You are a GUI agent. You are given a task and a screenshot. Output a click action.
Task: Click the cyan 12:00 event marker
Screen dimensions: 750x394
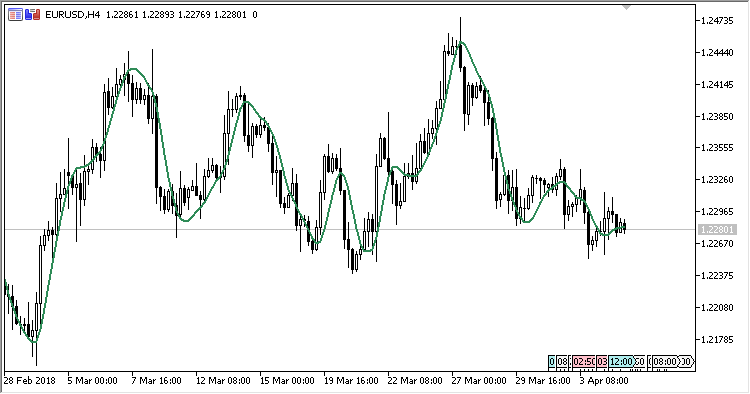(621, 361)
